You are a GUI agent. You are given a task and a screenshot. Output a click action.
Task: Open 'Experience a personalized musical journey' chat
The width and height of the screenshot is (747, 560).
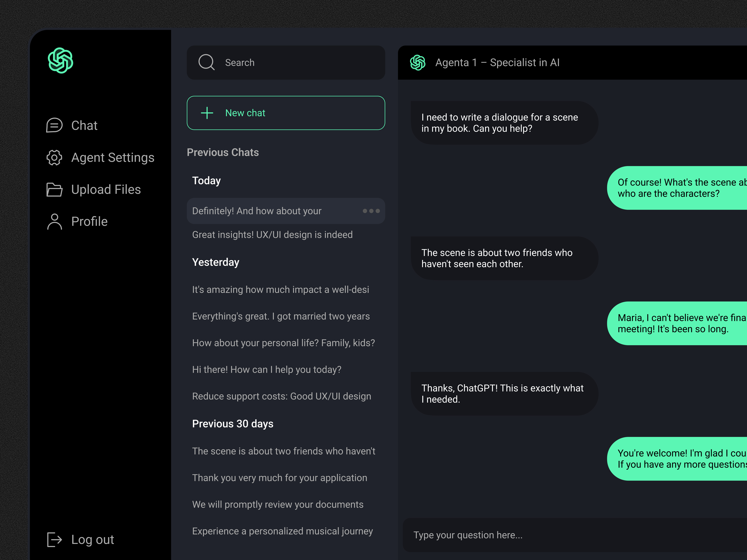(283, 531)
